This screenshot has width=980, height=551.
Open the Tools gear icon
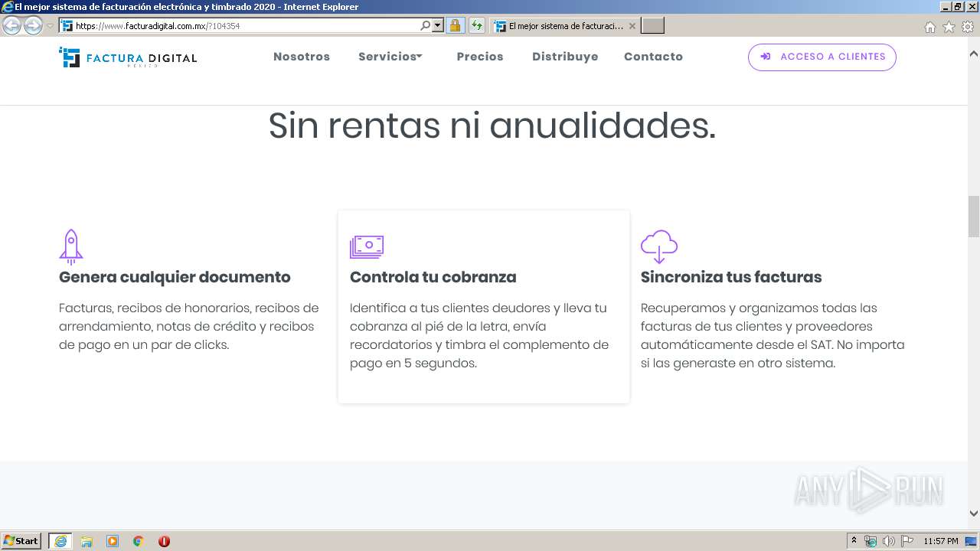point(968,27)
